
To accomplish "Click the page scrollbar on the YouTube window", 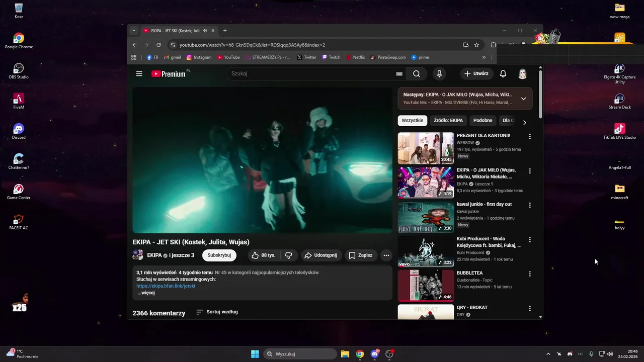I will pyautogui.click(x=540, y=94).
